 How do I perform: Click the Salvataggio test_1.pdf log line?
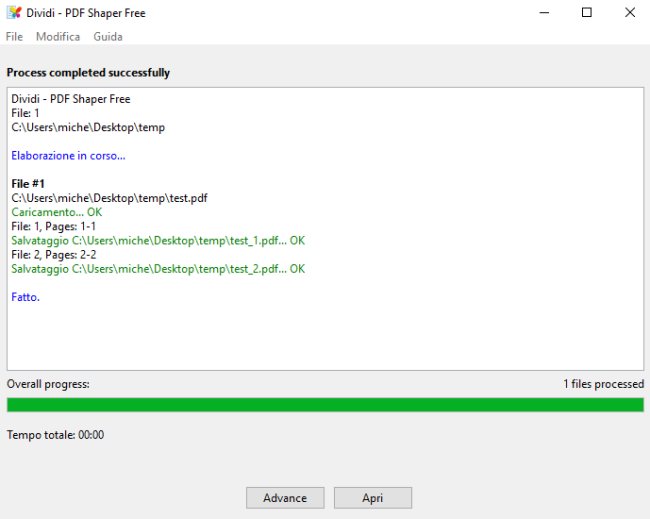[158, 240]
